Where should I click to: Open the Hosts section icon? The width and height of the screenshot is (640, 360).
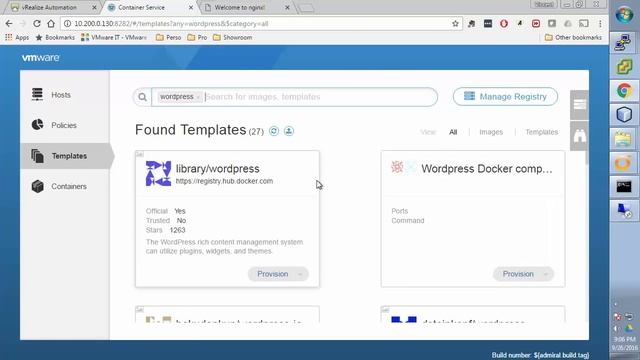(37, 94)
